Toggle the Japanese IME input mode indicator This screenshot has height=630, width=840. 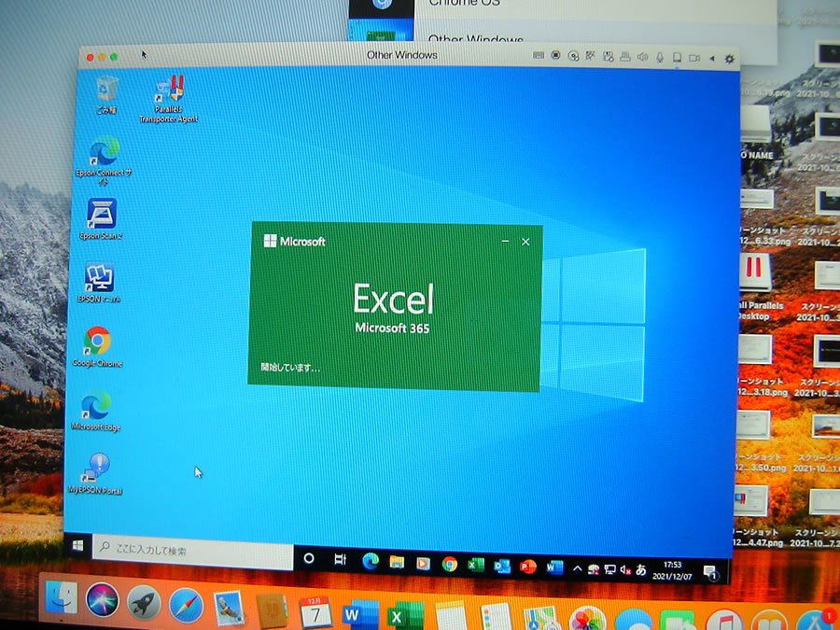coord(640,570)
